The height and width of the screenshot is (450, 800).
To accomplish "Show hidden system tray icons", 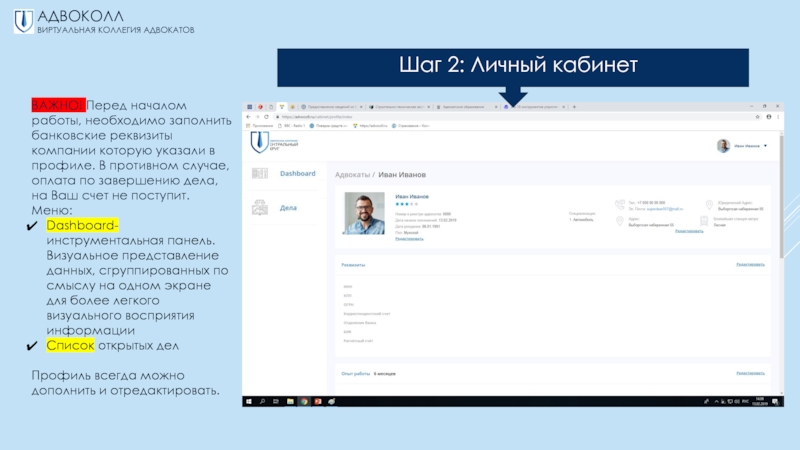I will pos(715,402).
